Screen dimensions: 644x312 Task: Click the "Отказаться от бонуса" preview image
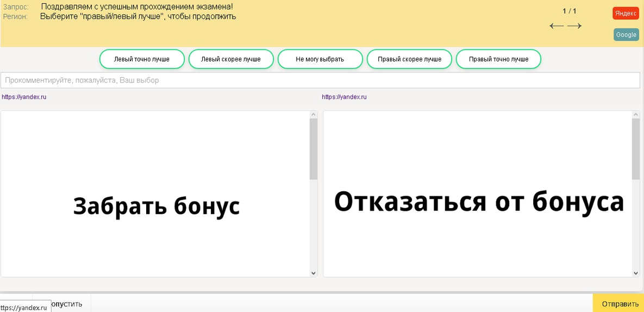tap(478, 202)
